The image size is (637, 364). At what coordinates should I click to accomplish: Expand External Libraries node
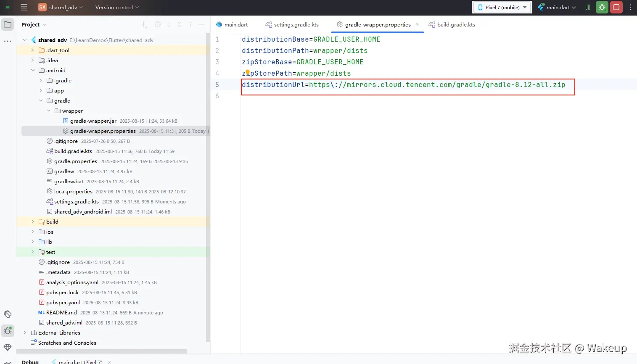tap(25, 332)
